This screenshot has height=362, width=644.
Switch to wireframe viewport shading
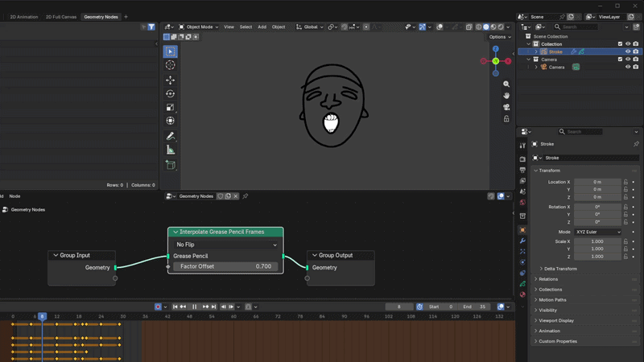(x=479, y=27)
